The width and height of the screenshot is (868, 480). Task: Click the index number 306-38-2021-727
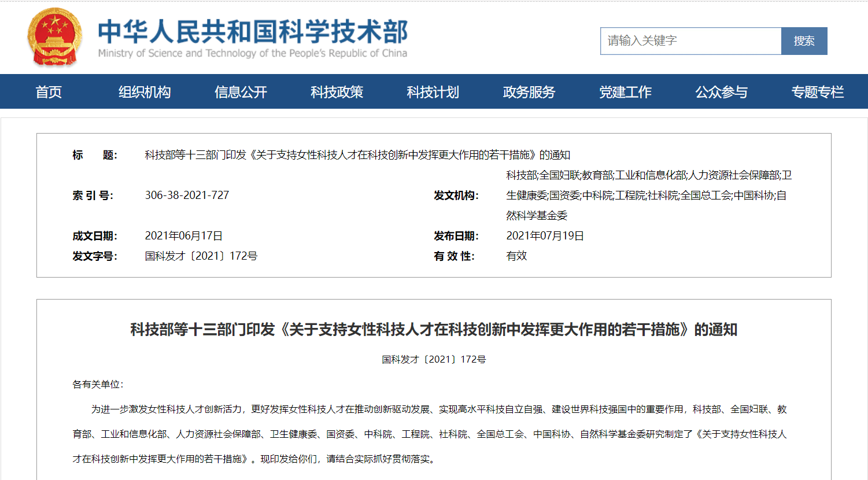tap(187, 195)
